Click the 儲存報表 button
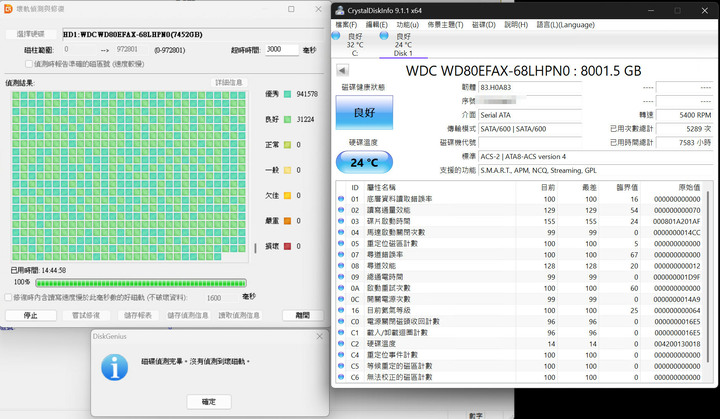This screenshot has width=720, height=419. (x=138, y=315)
